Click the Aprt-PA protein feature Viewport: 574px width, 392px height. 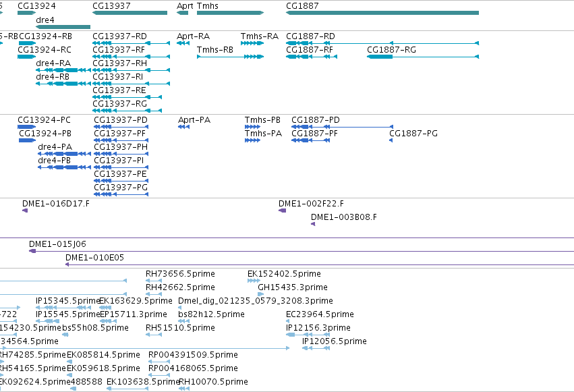(183, 127)
